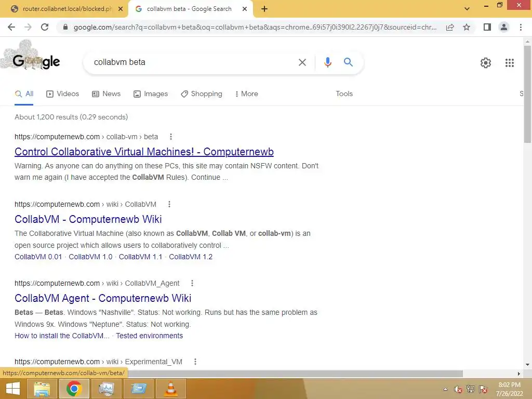The width and height of the screenshot is (532, 399).
Task: Open a new tab with the plus button
Action: [x=264, y=9]
